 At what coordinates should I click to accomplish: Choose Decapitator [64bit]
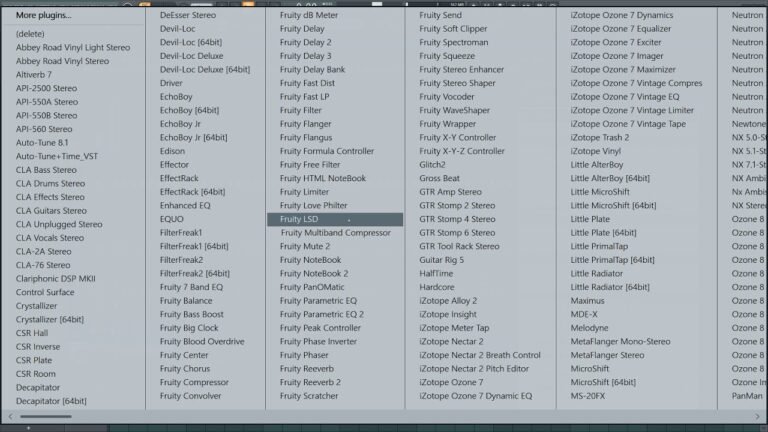[51, 401]
